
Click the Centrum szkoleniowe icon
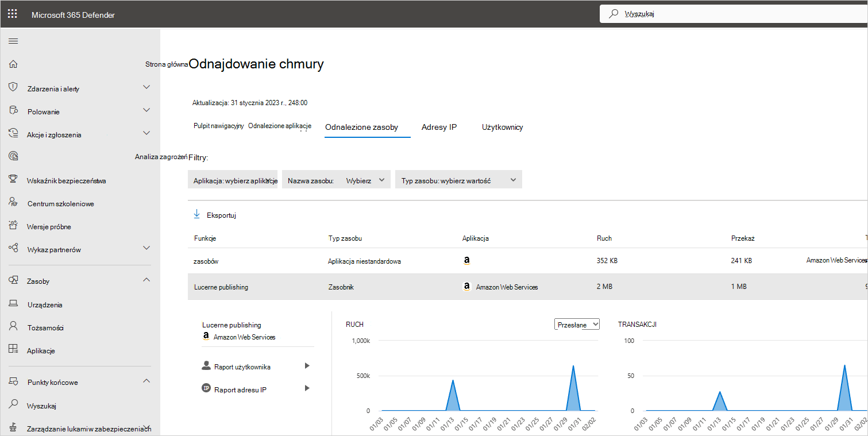pos(13,202)
